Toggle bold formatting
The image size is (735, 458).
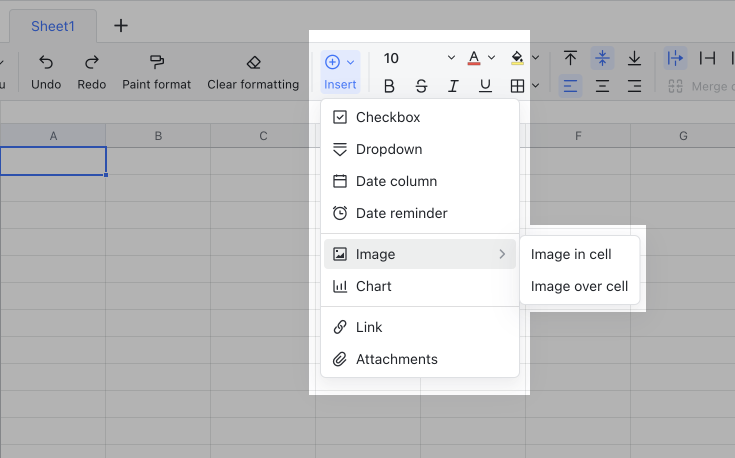(x=389, y=86)
